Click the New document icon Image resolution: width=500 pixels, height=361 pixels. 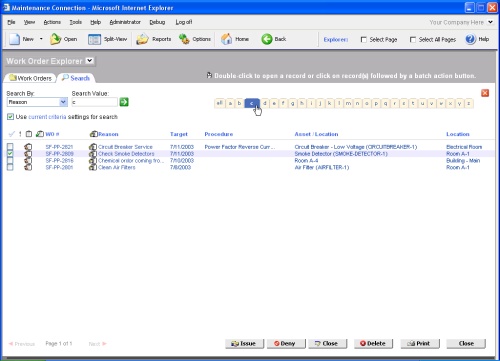(x=15, y=39)
